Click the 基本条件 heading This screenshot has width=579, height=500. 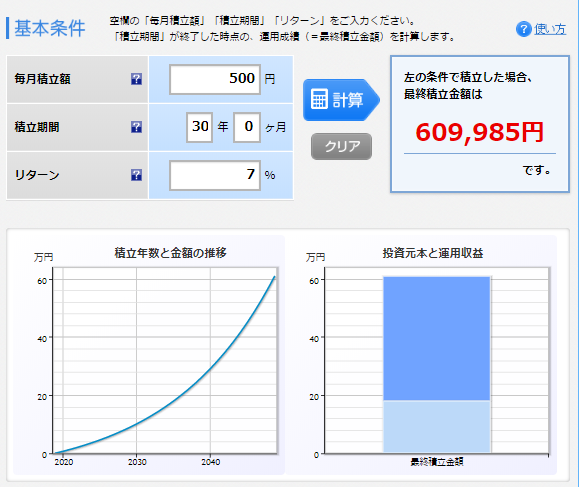tap(49, 28)
